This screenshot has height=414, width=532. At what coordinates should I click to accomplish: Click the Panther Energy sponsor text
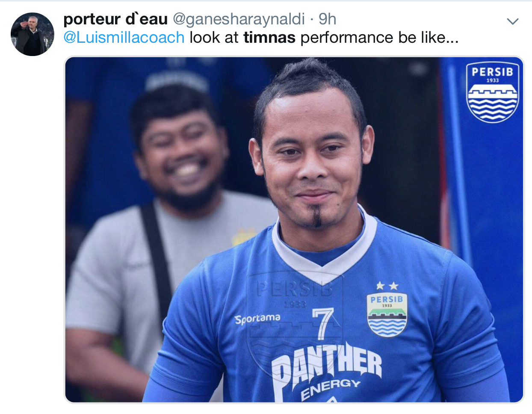(327, 370)
